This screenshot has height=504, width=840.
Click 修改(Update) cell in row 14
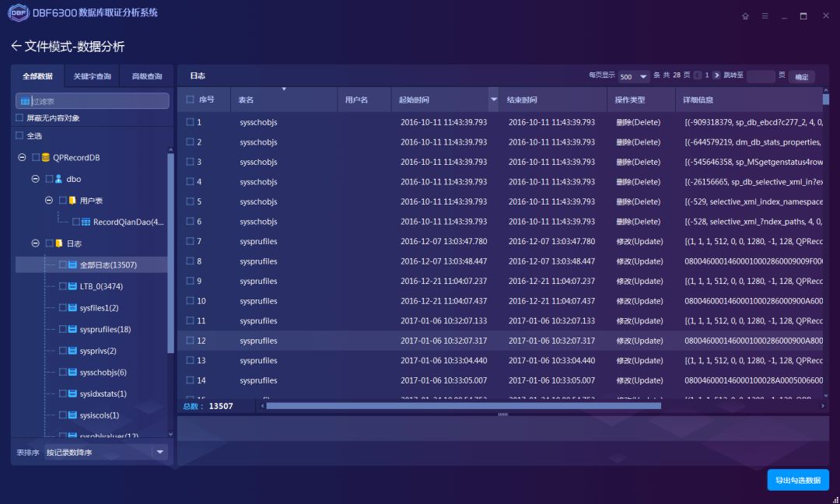tap(639, 380)
